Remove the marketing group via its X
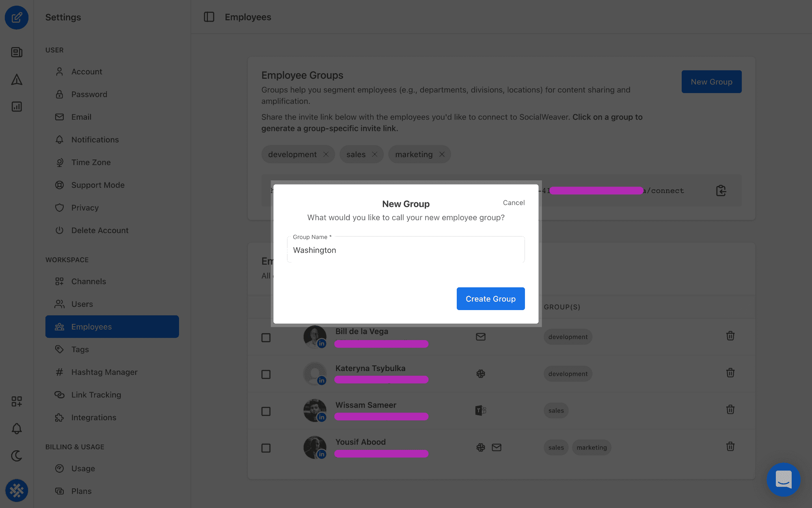 pyautogui.click(x=442, y=154)
